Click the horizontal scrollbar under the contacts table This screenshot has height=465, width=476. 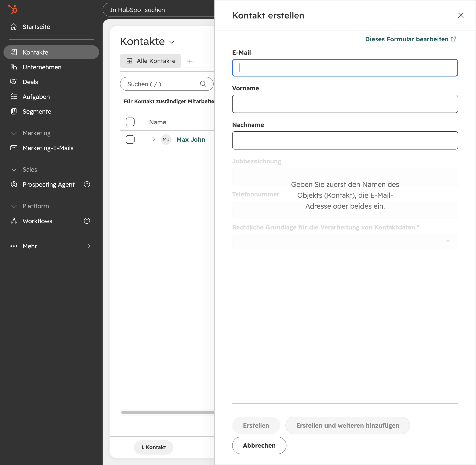click(x=168, y=412)
